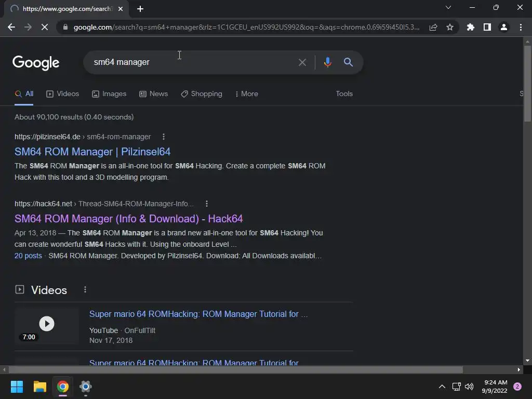Select the All results tab
This screenshot has width=532, height=399.
tap(24, 94)
